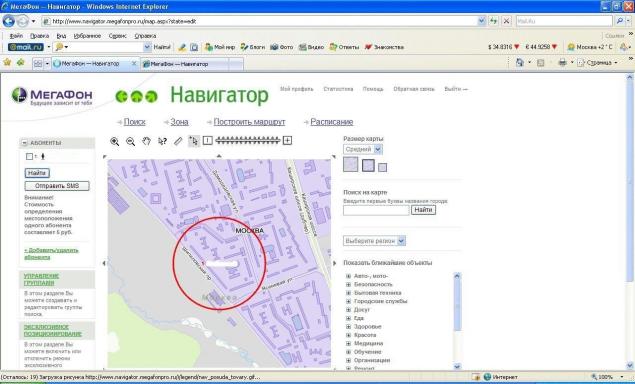This screenshot has height=384, width=635.
Task: Activate the hand pan tool
Action: click(x=146, y=141)
